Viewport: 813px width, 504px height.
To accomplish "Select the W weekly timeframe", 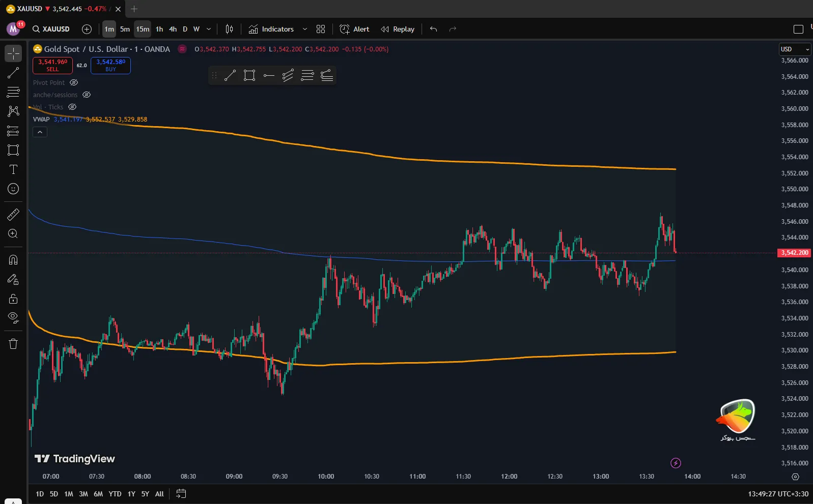I will (x=197, y=29).
